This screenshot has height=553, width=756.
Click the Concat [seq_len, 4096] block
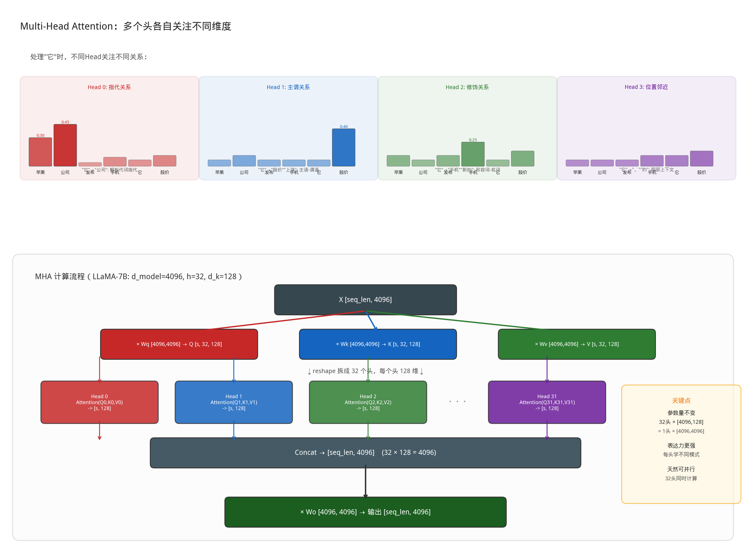(365, 453)
